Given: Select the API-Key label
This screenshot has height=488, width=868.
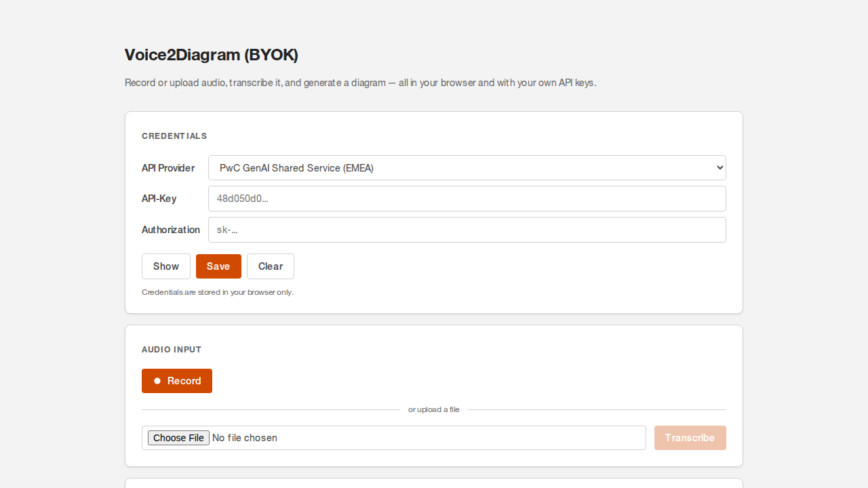Looking at the screenshot, I should 159,199.
